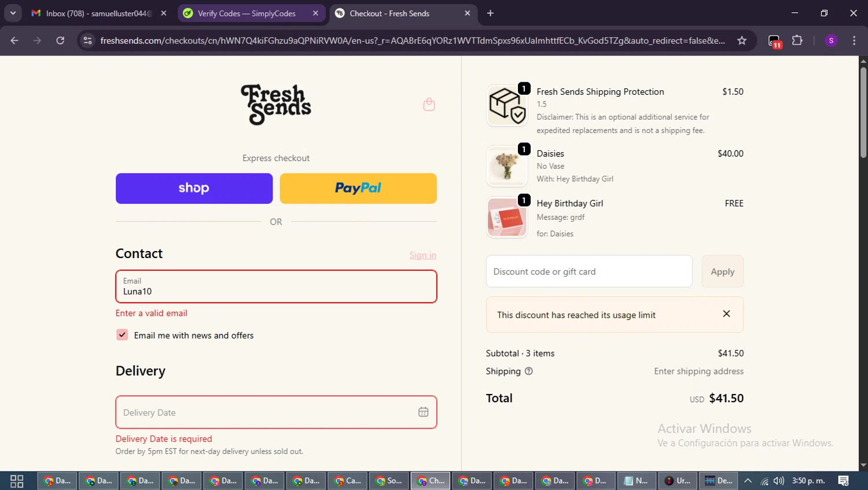Open taskbar Chrome window labeled Ca...
This screenshot has height=490, width=868.
tap(348, 481)
